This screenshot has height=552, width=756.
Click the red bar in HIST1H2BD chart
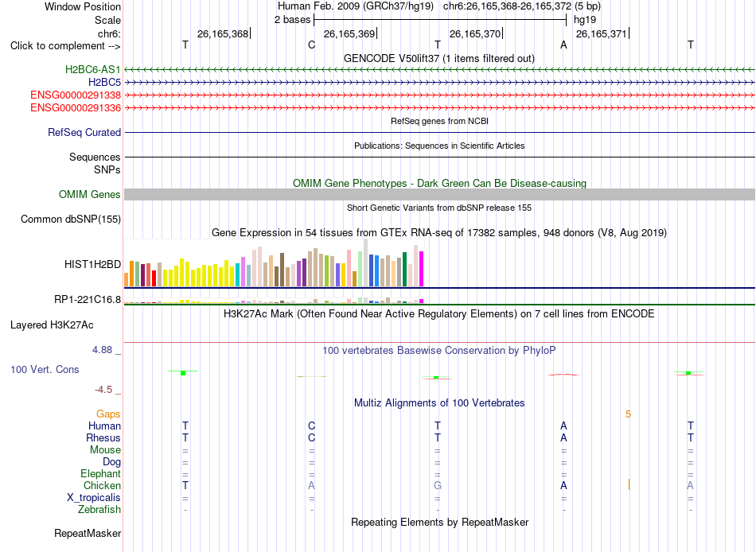coord(154,278)
